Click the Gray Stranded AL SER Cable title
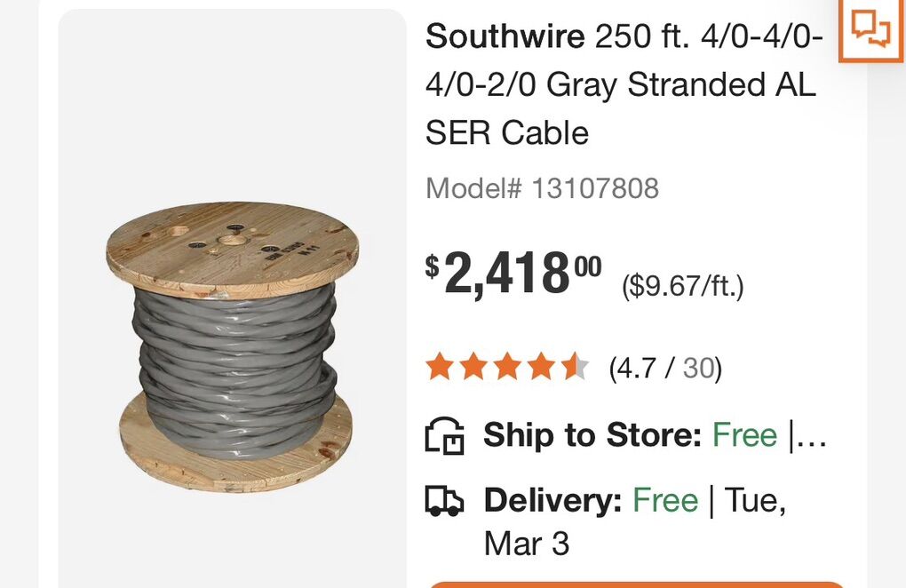This screenshot has height=588, width=906. coord(620,85)
